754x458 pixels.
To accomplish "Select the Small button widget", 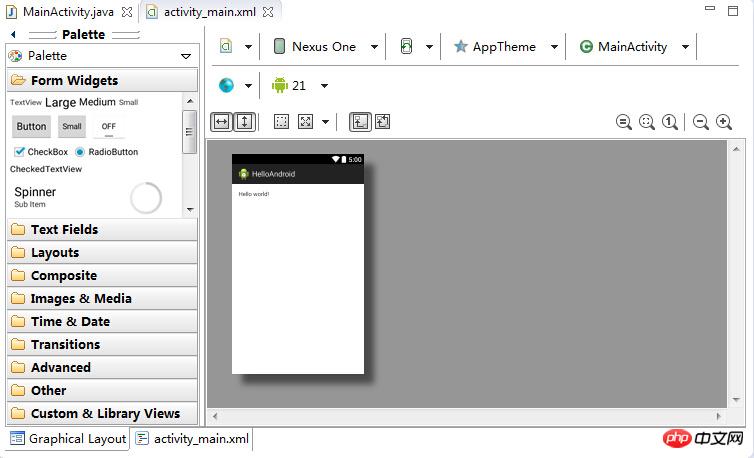I will pyautogui.click(x=72, y=127).
